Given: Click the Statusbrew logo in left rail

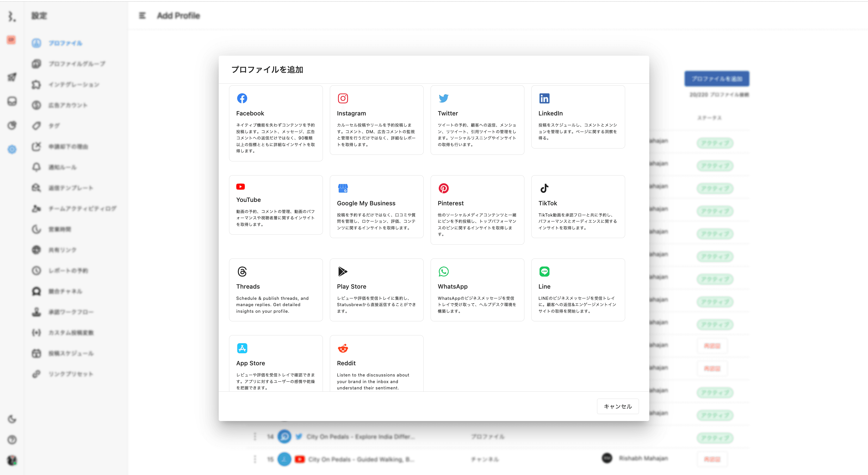Looking at the screenshot, I should click(x=12, y=16).
